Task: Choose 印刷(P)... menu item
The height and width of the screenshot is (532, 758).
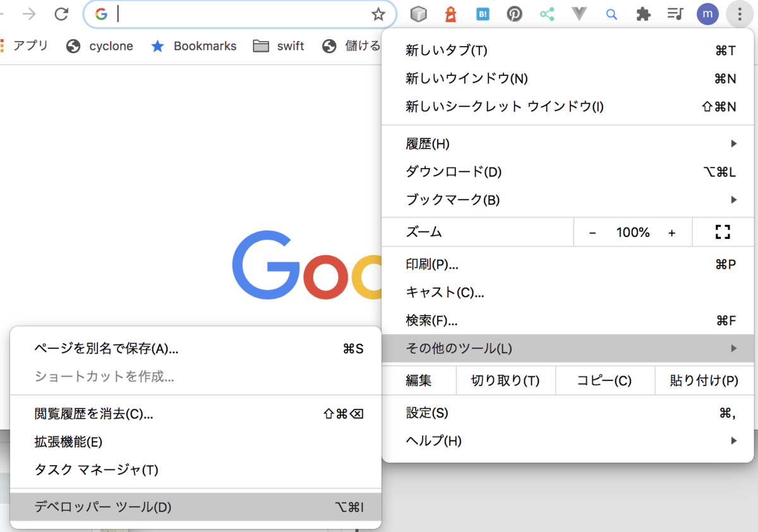Action: pos(567,264)
